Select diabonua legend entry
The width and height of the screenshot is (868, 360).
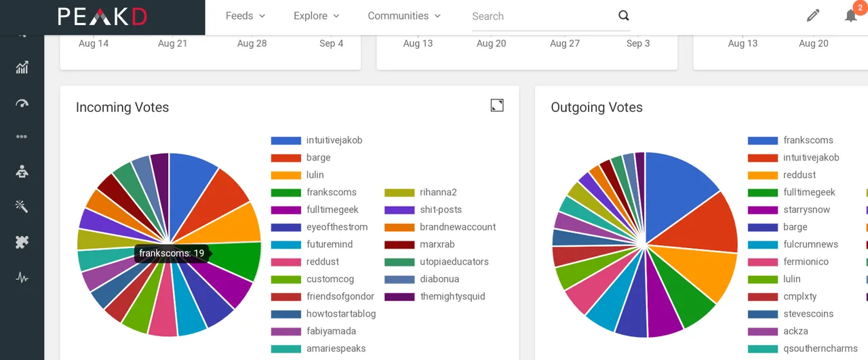tap(439, 279)
